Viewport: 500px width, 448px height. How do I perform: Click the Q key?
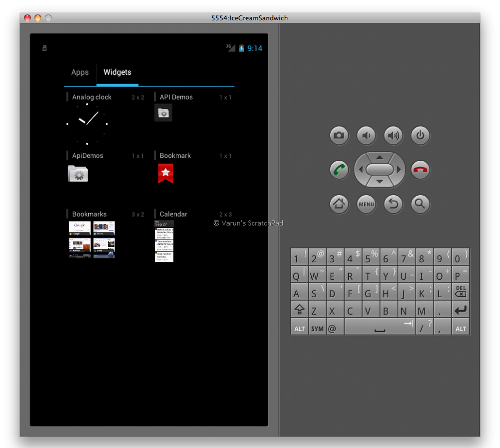coord(299,274)
